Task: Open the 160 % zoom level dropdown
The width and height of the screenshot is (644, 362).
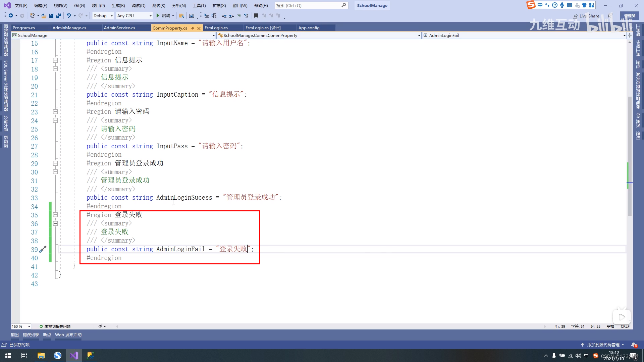Action: coord(21,326)
